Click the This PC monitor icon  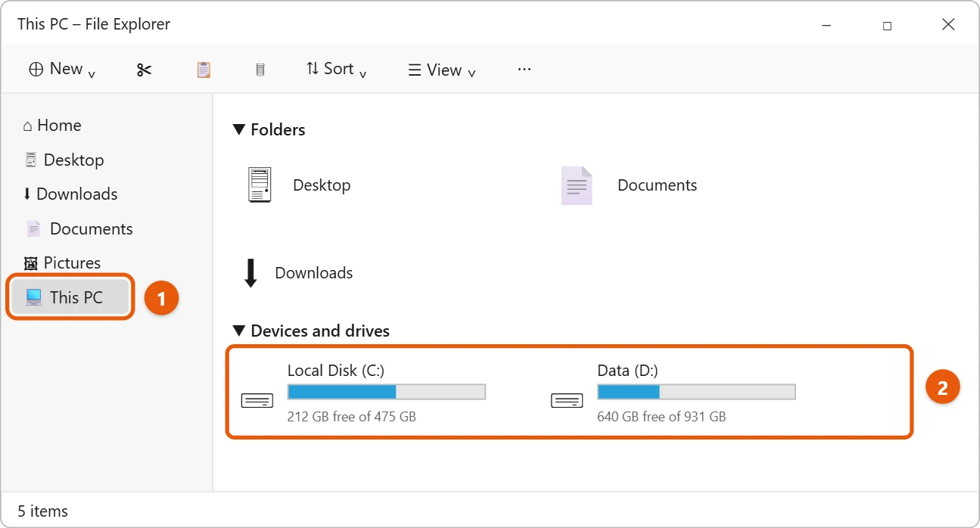click(x=34, y=297)
